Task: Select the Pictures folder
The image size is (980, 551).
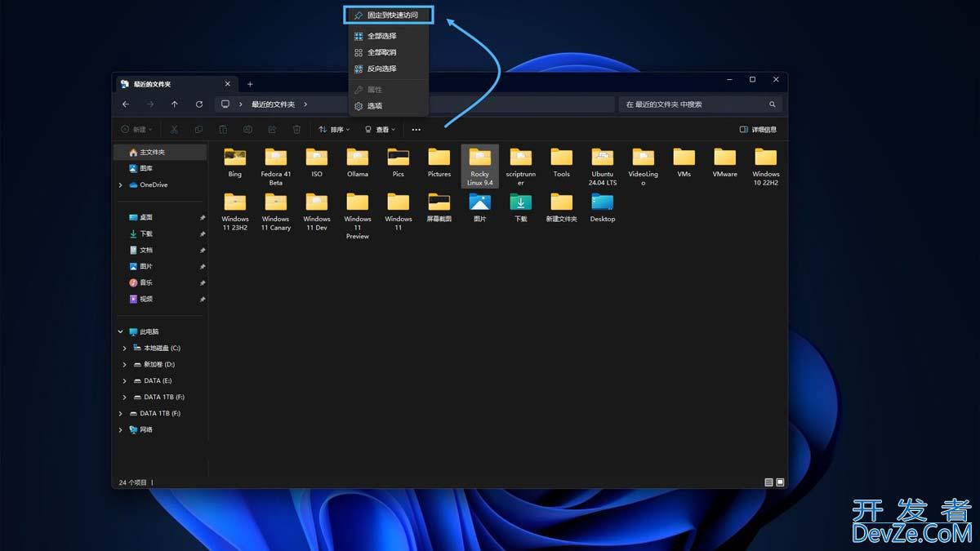Action: pyautogui.click(x=439, y=162)
